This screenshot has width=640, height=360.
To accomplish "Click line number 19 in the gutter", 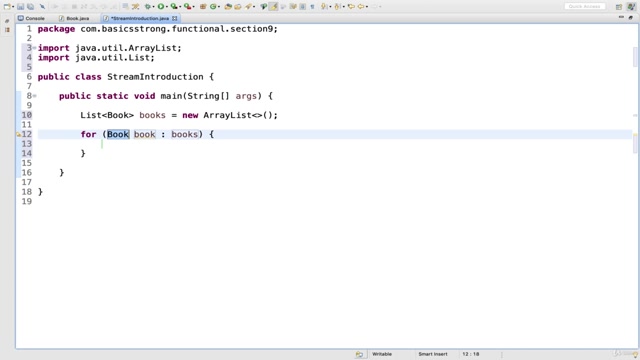I will click(x=27, y=201).
